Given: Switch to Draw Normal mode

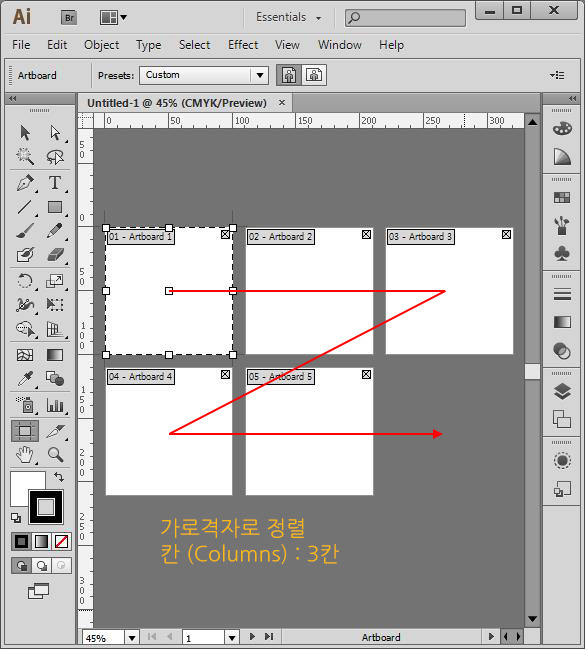Looking at the screenshot, I should (x=22, y=565).
